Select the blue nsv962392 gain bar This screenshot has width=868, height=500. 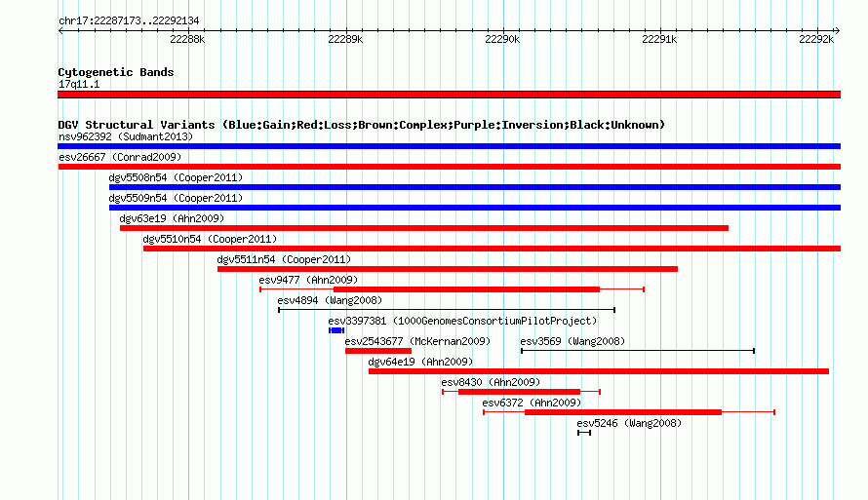click(449, 146)
